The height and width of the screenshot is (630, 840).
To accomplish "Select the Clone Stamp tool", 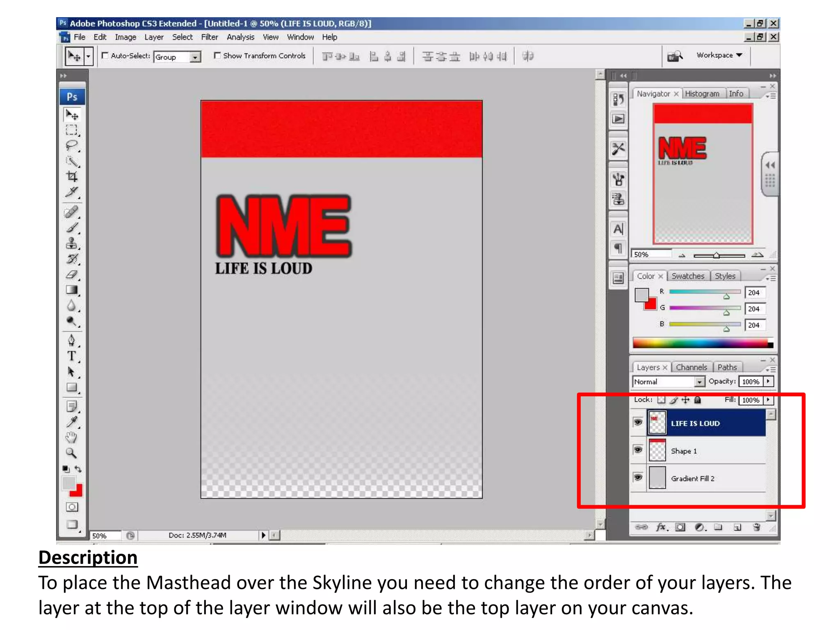I will coord(72,243).
